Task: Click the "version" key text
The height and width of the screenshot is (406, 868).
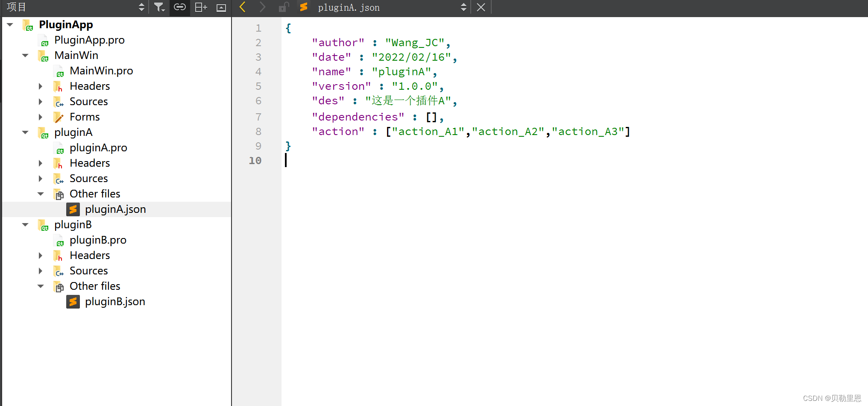Action: click(x=341, y=86)
